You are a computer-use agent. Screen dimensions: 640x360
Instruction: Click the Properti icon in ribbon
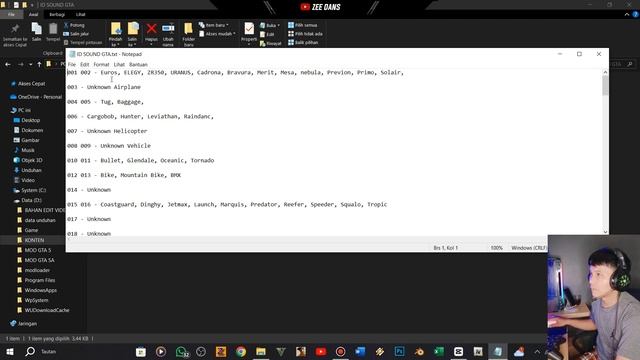click(249, 29)
